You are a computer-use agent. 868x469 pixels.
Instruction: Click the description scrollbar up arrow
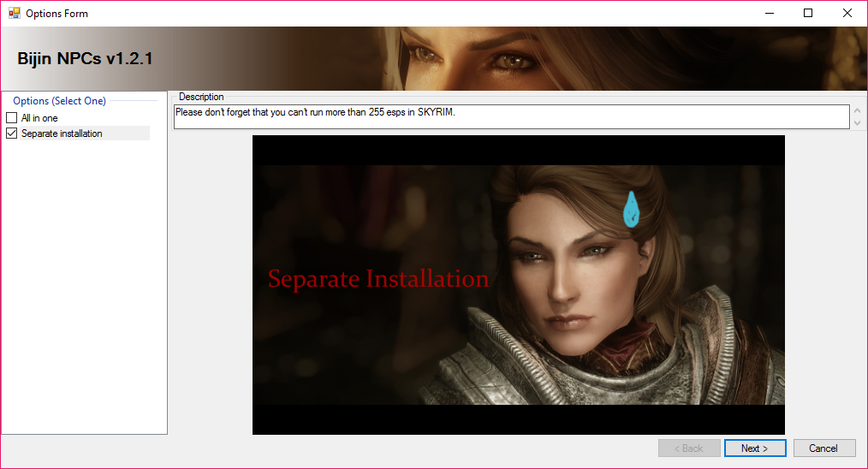pyautogui.click(x=857, y=110)
